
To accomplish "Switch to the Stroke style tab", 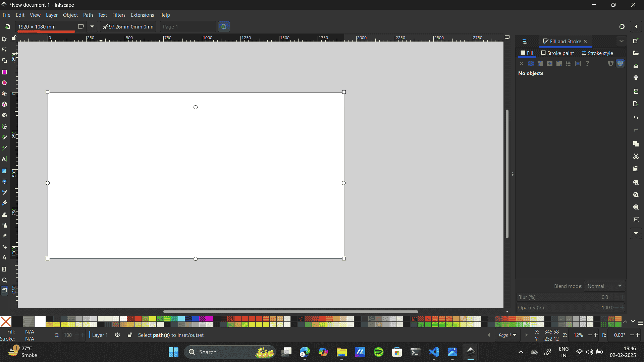I will pos(597,53).
